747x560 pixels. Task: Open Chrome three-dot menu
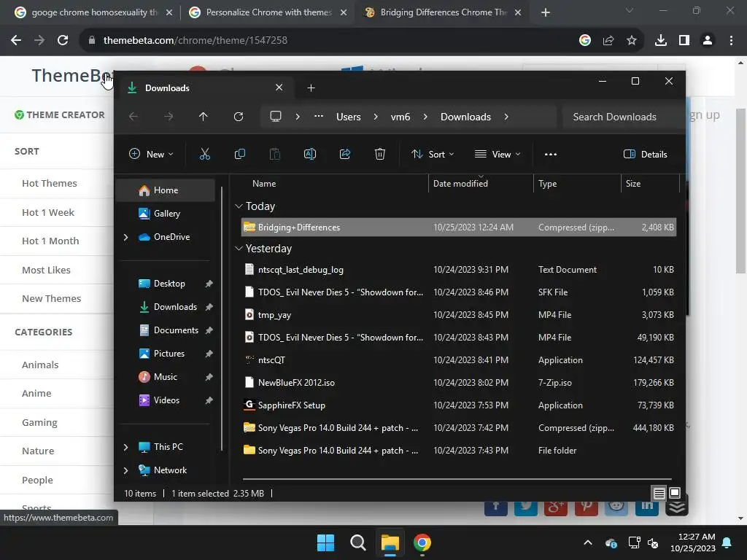click(x=731, y=41)
